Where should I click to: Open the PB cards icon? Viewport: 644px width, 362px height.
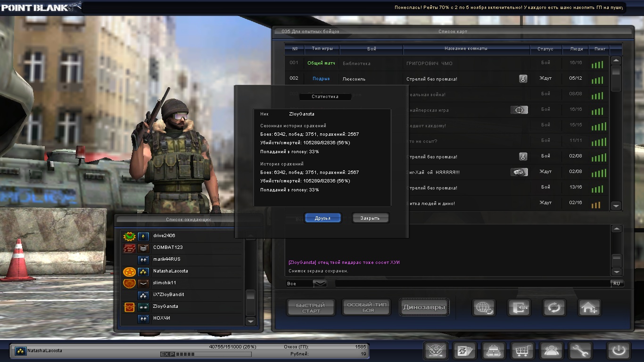point(464,351)
